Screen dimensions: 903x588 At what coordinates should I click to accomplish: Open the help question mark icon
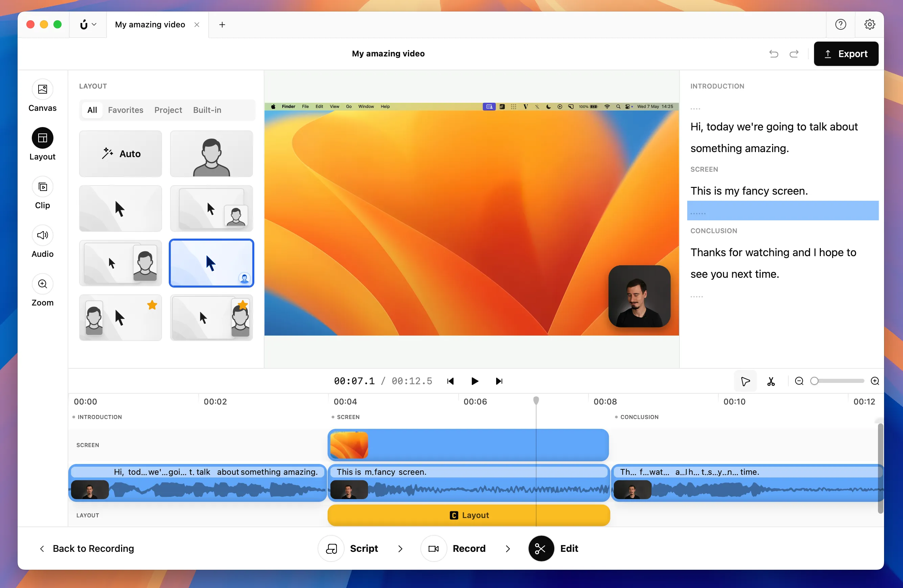840,25
